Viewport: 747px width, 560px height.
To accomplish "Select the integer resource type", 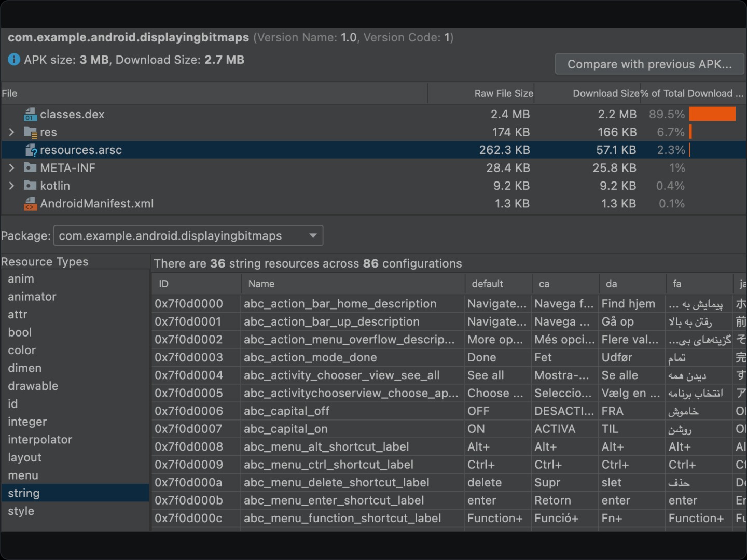I will click(75, 422).
